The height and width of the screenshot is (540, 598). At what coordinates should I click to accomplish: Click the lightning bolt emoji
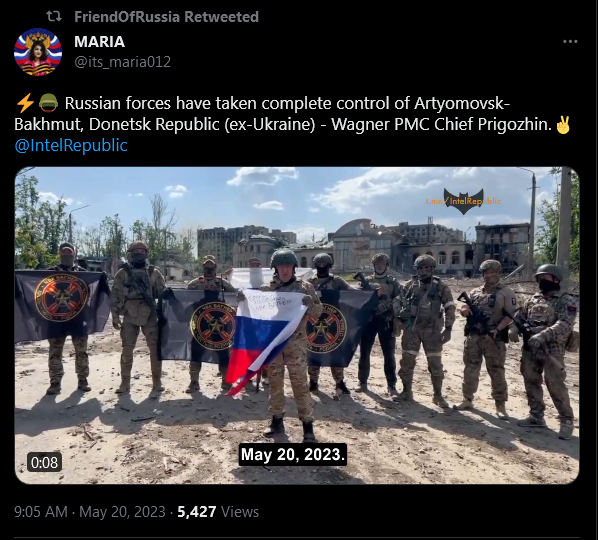(25, 103)
